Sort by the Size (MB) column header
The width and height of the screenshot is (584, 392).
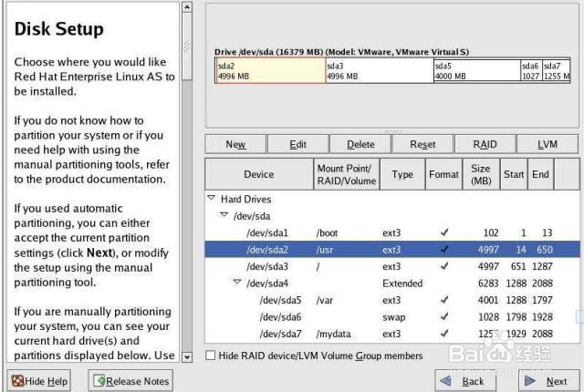point(481,174)
